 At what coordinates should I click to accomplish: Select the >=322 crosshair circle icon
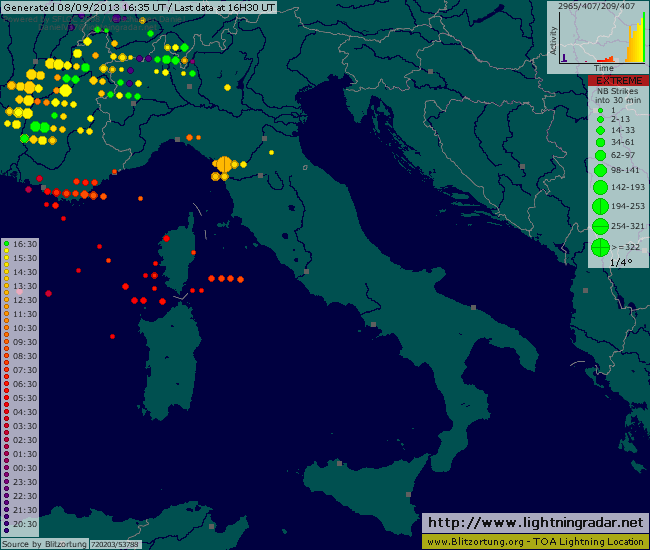(x=600, y=247)
